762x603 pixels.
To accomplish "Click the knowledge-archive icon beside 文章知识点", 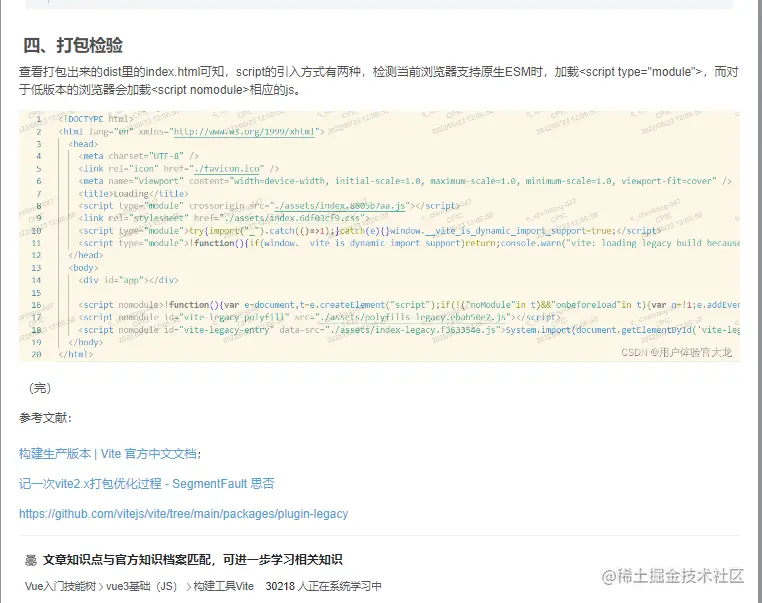I will pyautogui.click(x=31, y=560).
